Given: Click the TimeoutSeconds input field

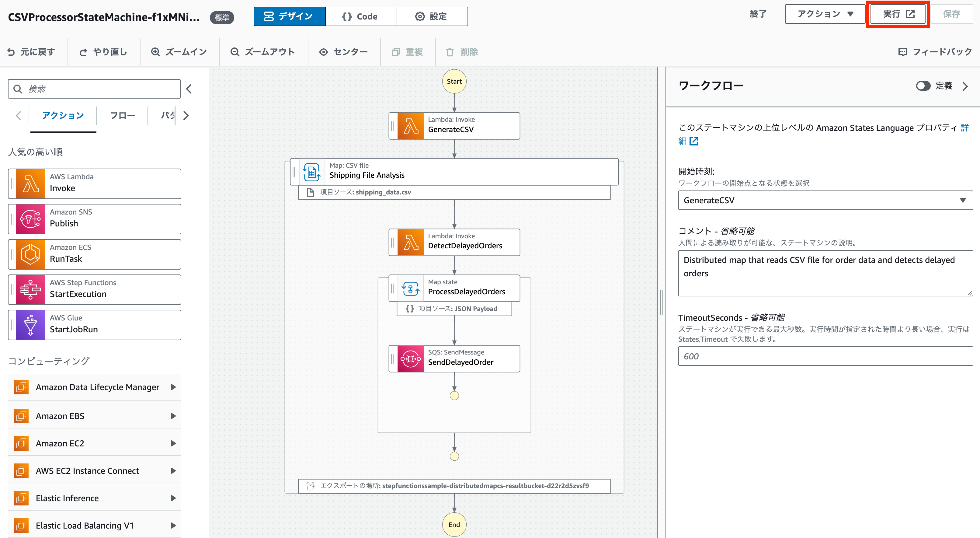Looking at the screenshot, I should click(x=825, y=356).
